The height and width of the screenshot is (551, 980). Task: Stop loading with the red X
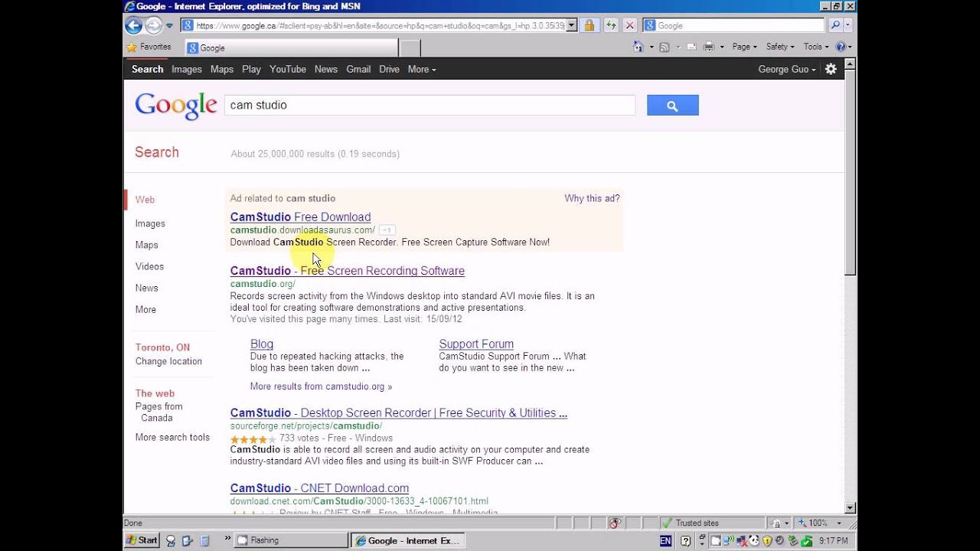click(x=630, y=25)
